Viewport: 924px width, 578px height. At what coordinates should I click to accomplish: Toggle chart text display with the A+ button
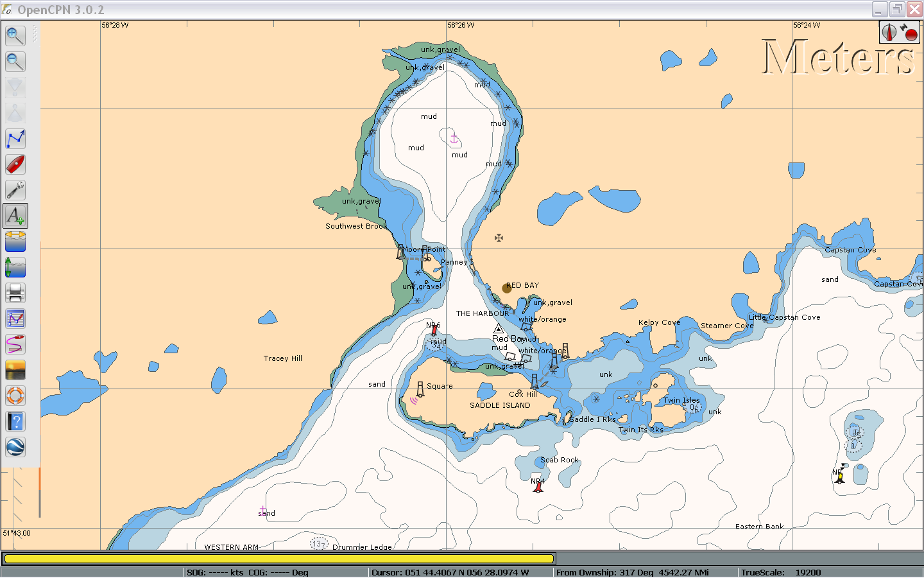[15, 216]
